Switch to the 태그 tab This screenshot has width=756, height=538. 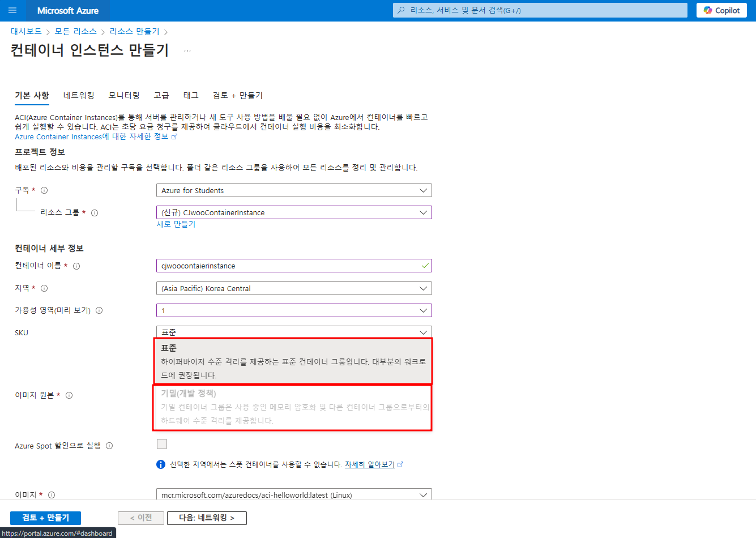[x=191, y=95]
